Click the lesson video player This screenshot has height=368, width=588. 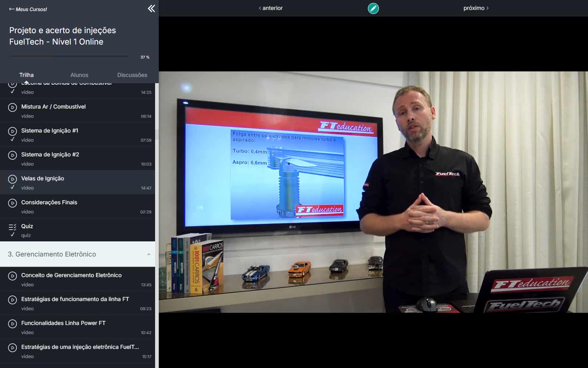(x=373, y=192)
